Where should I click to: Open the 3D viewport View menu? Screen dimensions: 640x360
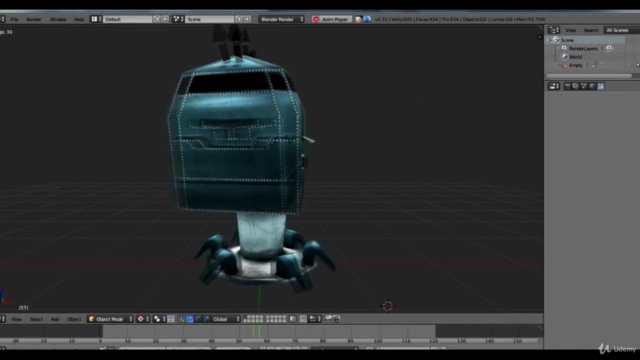[x=16, y=319]
